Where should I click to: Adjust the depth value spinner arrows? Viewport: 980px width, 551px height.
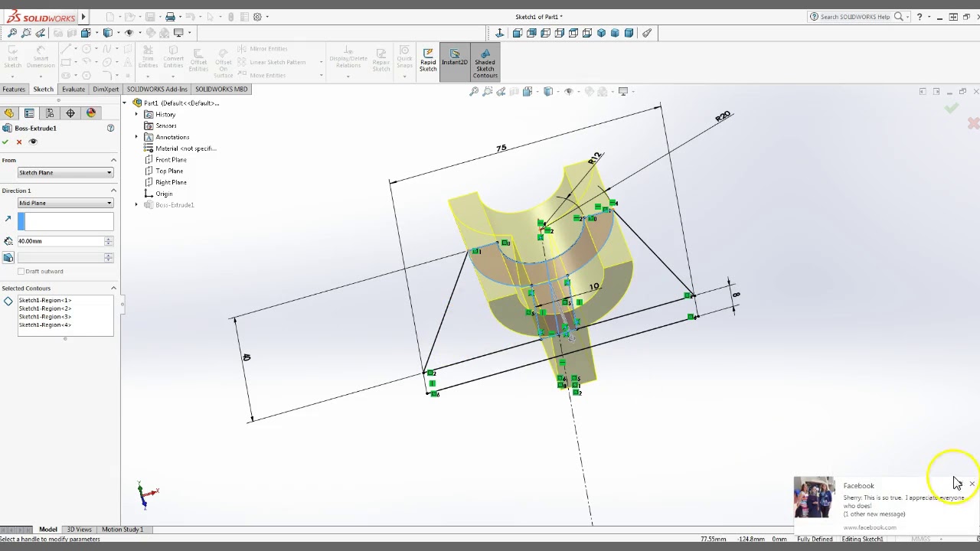click(108, 241)
